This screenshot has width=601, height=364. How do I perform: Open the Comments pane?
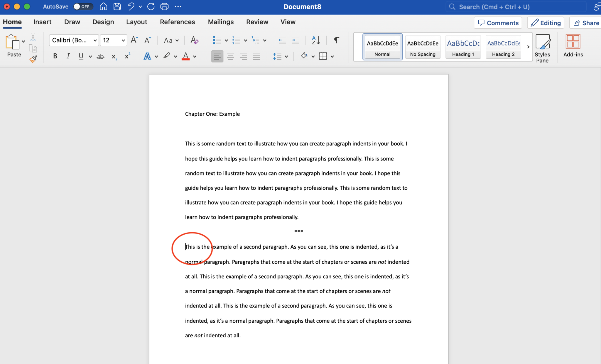click(498, 23)
